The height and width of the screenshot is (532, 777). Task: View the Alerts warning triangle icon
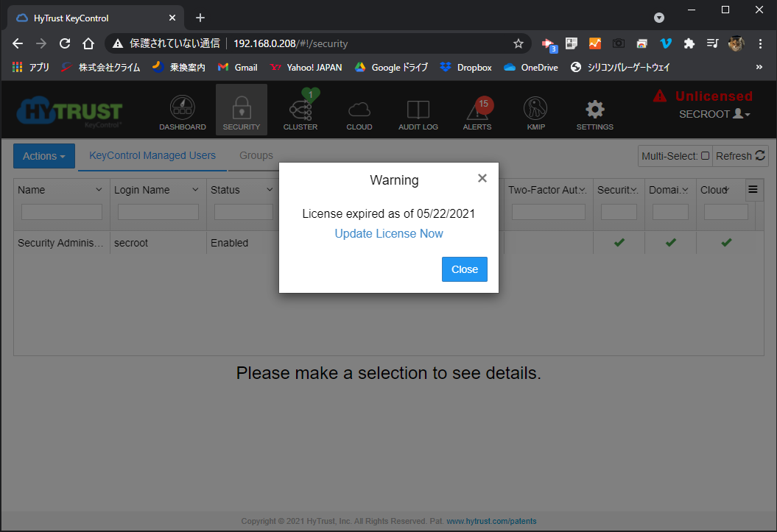(x=477, y=110)
